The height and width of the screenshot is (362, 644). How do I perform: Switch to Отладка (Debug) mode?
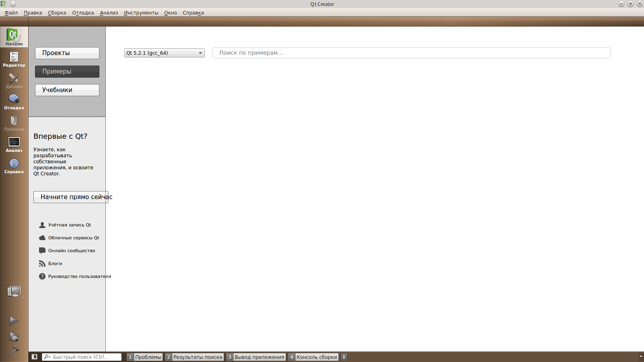click(14, 101)
